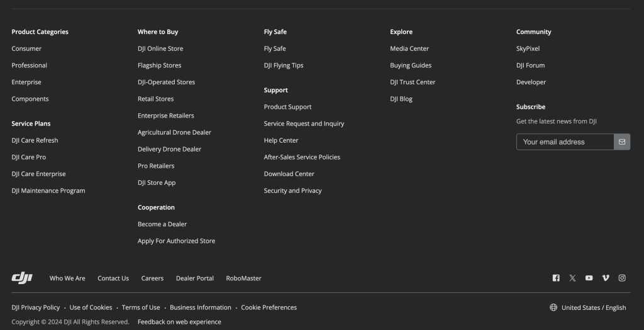Open DJI Facebook page icon
This screenshot has height=330, width=644.
(x=556, y=278)
